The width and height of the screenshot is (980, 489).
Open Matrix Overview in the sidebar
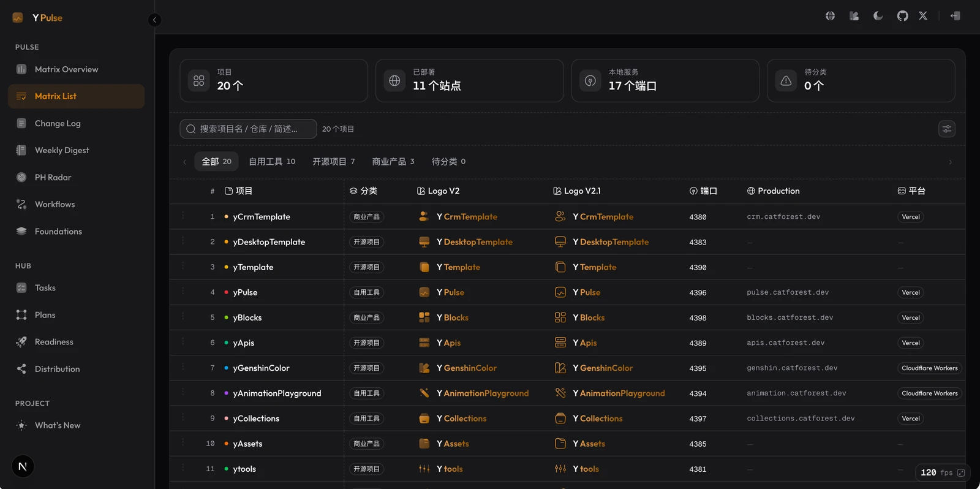[x=77, y=69]
